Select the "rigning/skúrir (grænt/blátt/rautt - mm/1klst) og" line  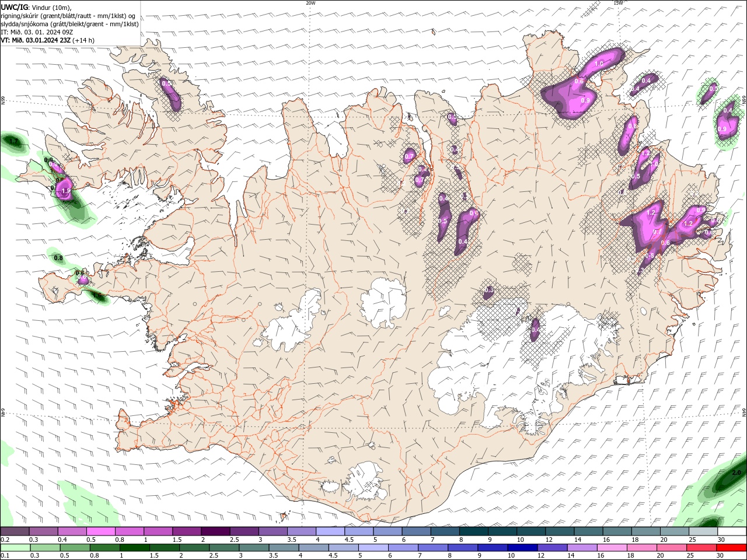68,16
